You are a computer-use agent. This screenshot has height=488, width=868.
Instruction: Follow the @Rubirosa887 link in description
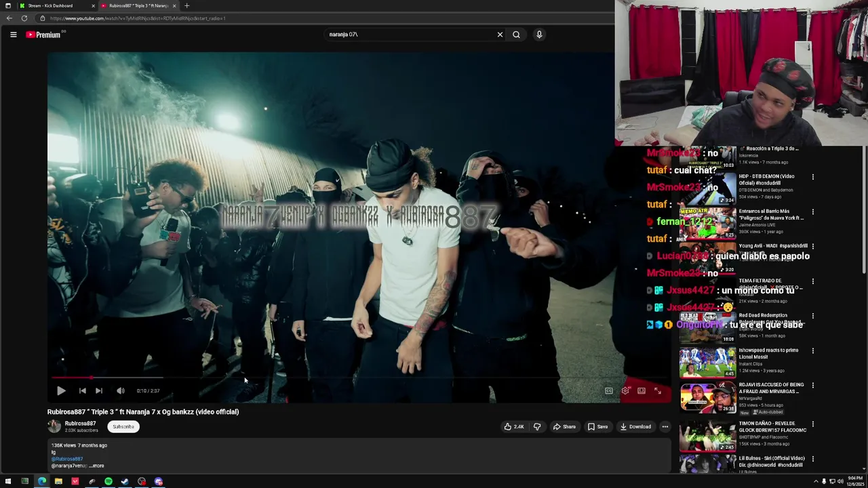point(67,459)
